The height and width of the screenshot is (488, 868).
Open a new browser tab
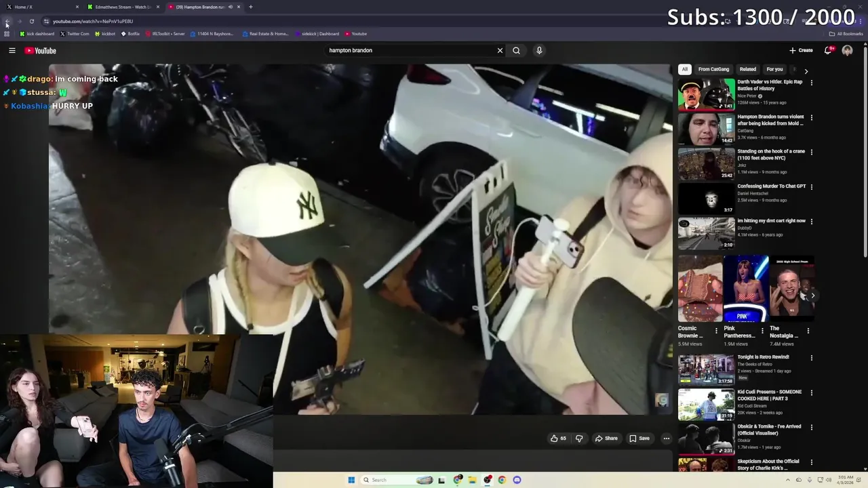pyautogui.click(x=250, y=7)
